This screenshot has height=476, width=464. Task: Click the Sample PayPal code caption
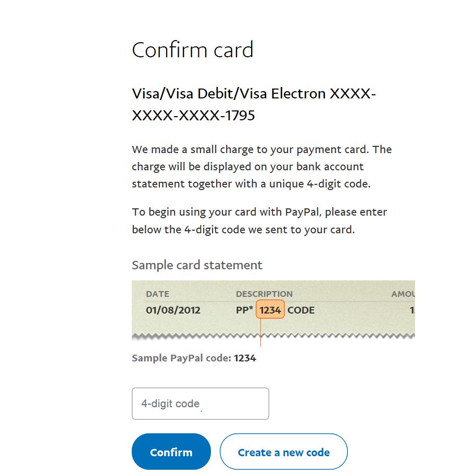(x=182, y=358)
